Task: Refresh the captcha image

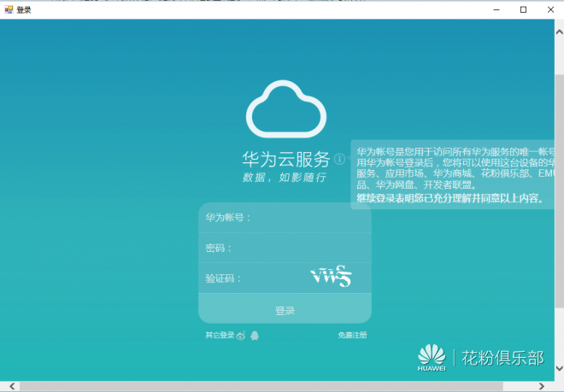Action: 331,276
